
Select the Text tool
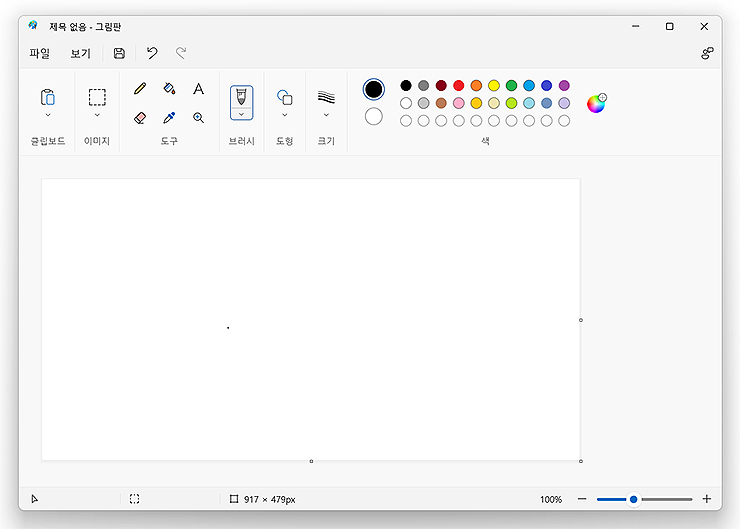pos(198,89)
